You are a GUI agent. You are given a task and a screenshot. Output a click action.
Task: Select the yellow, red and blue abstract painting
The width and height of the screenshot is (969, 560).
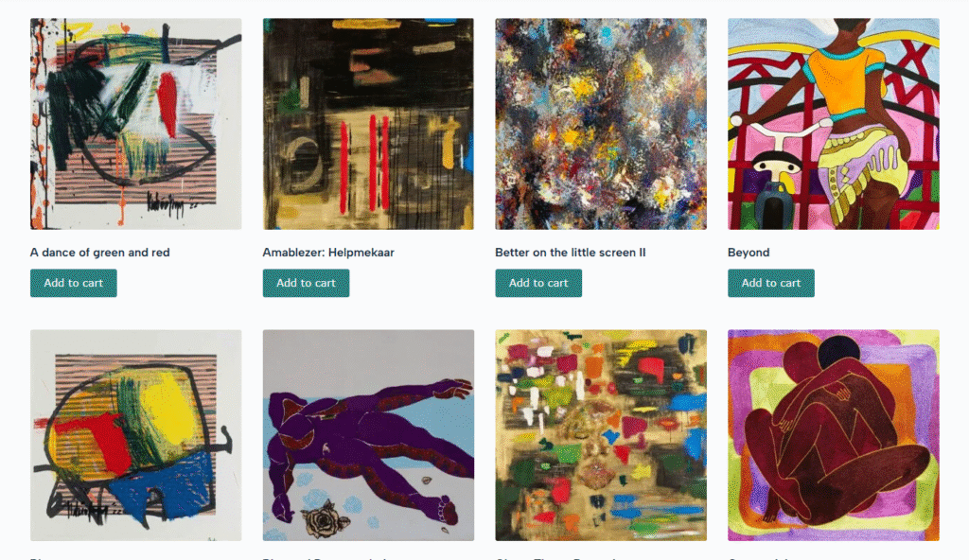click(136, 435)
